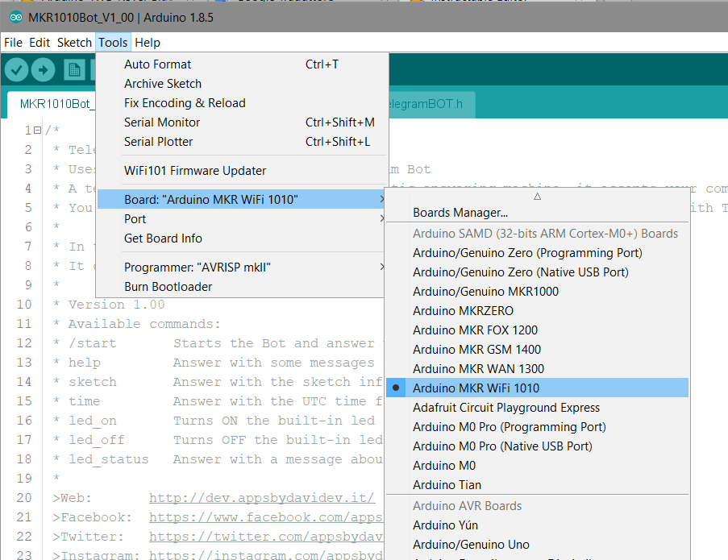Click the New sketch toolbar icon
Screen dimensions: 728x560
coord(74,70)
